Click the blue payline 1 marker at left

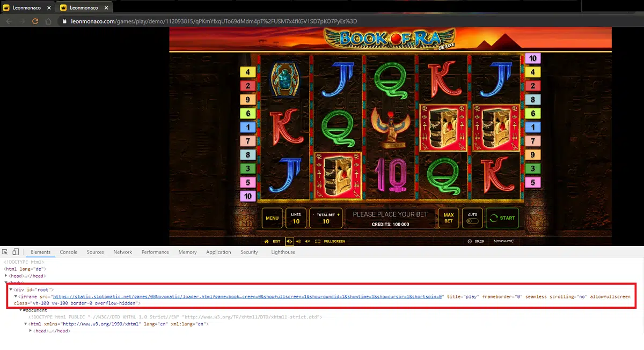[x=247, y=127]
